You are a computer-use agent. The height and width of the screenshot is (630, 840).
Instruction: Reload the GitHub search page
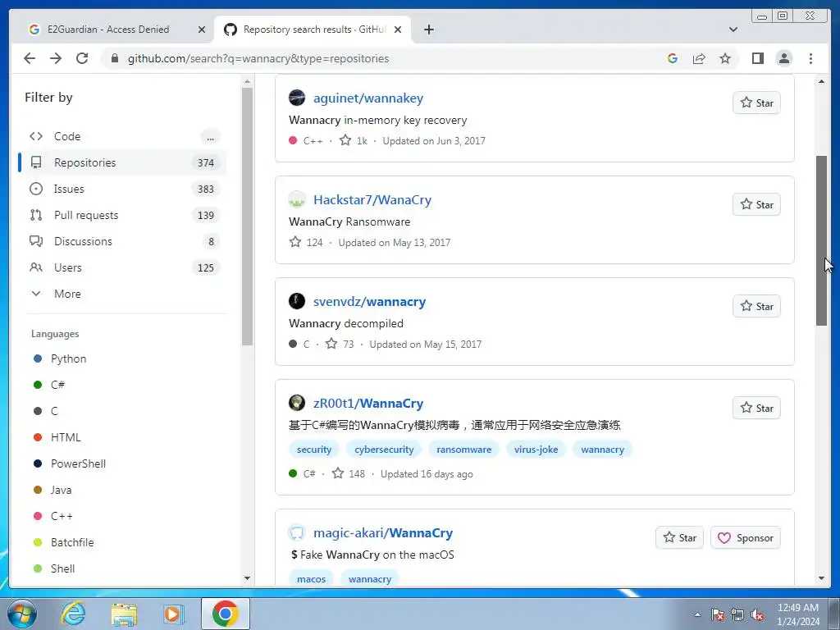[82, 58]
